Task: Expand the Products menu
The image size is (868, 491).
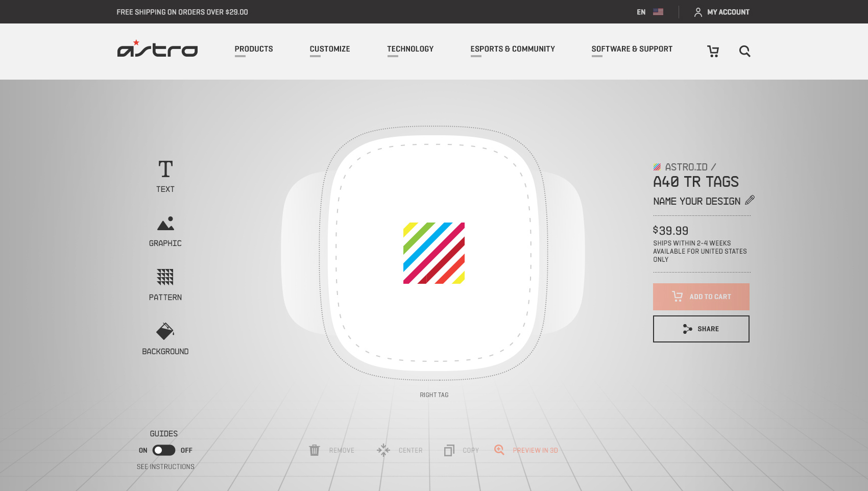Action: [254, 49]
